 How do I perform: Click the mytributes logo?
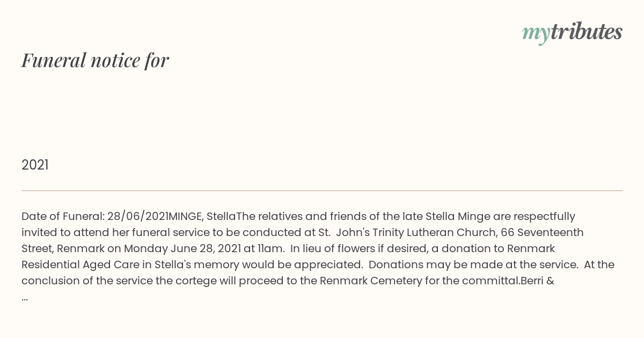[572, 32]
